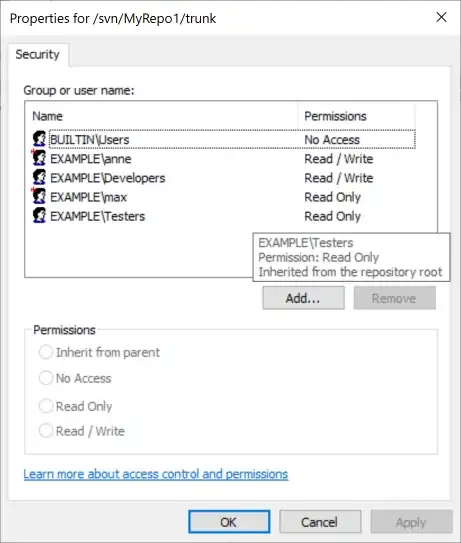
Task: Select the EXAMPLE\Developers Read / Write entry
Action: click(x=224, y=178)
